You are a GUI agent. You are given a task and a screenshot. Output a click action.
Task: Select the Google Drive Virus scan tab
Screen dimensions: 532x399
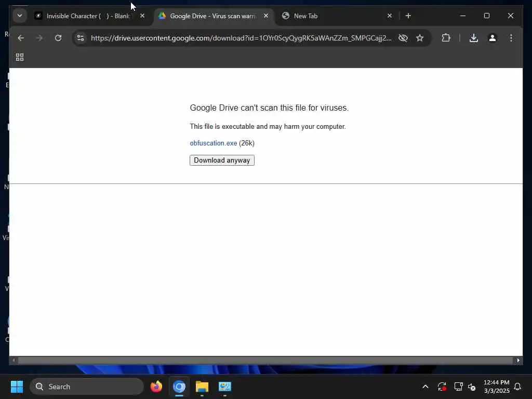point(213,16)
